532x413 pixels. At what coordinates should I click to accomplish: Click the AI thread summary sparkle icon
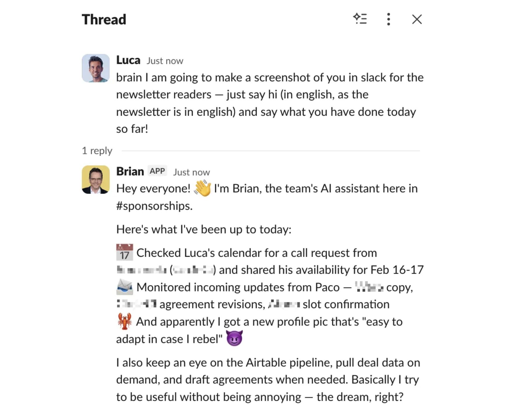[360, 19]
